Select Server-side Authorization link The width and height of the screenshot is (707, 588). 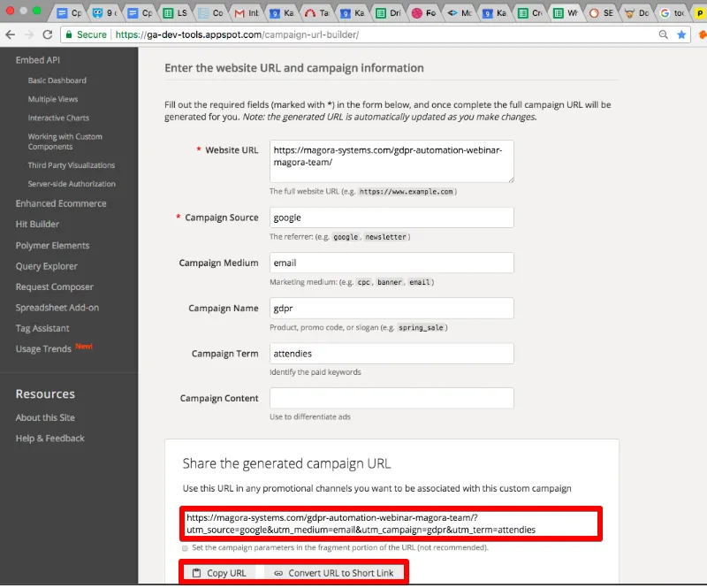(x=72, y=184)
